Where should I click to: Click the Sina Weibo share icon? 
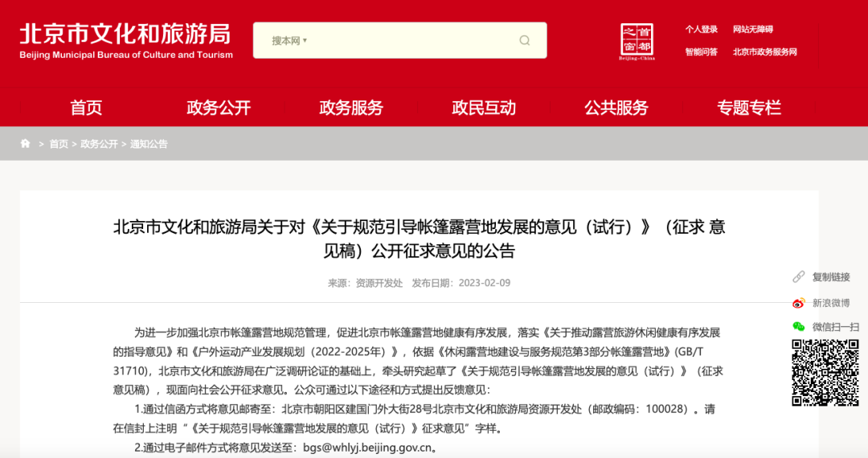(x=798, y=303)
